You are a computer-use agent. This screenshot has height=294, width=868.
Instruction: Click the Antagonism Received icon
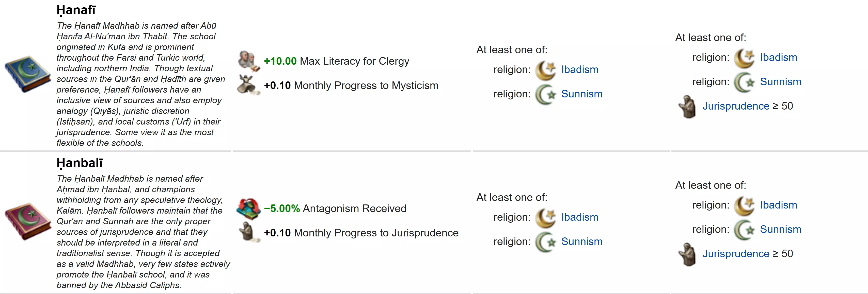tap(249, 209)
